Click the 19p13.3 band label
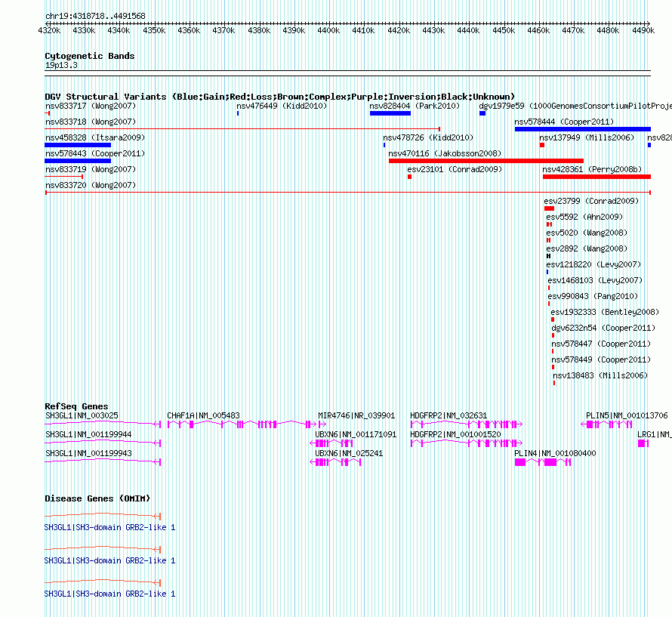Viewport: 672px width, 617px height. 61,65
